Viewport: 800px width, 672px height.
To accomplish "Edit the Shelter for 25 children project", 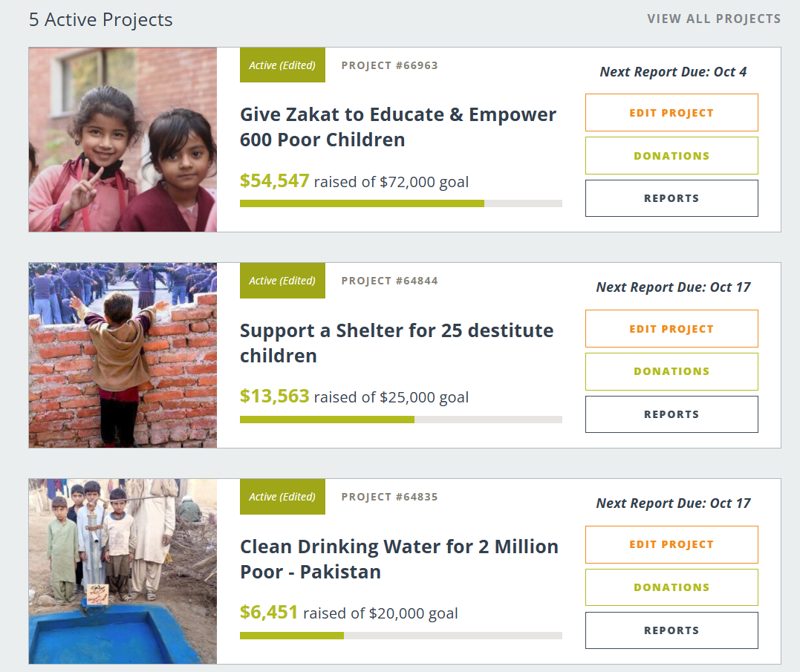I will tap(671, 329).
